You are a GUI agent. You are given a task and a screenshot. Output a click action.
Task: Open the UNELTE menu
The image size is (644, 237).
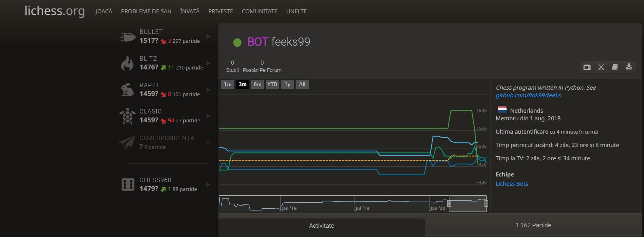pos(296,11)
